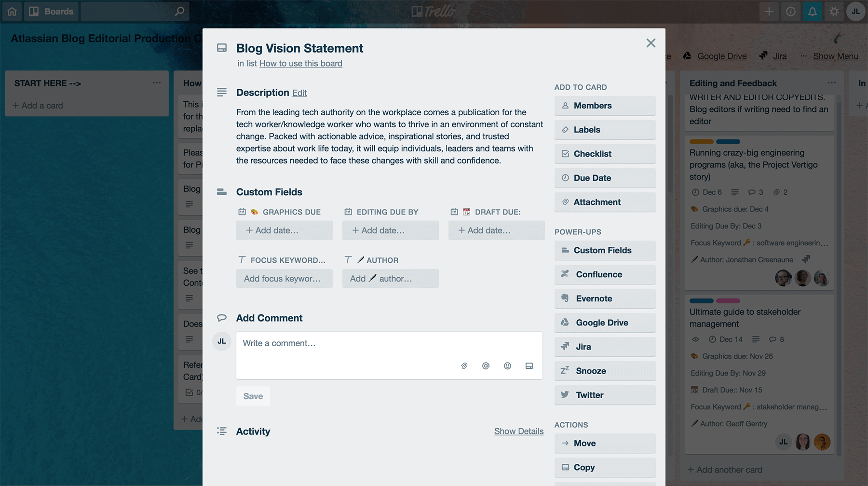Open the Labels option

(x=605, y=130)
